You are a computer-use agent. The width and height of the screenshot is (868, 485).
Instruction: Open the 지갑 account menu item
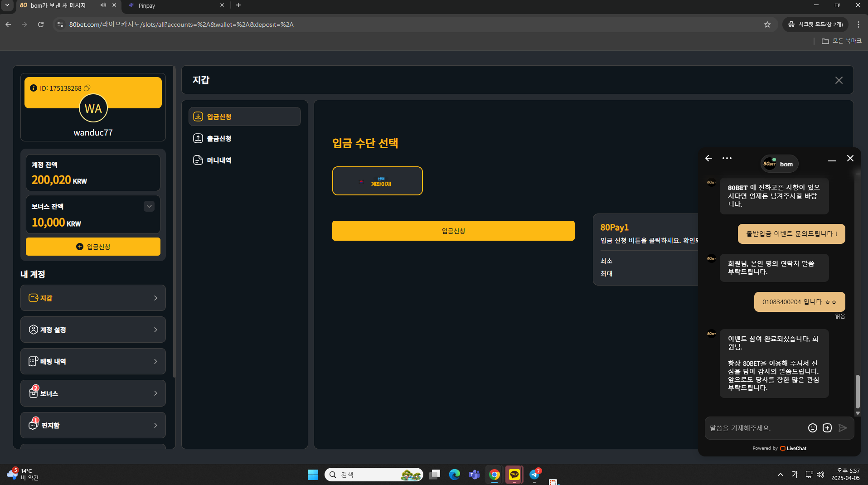(93, 298)
